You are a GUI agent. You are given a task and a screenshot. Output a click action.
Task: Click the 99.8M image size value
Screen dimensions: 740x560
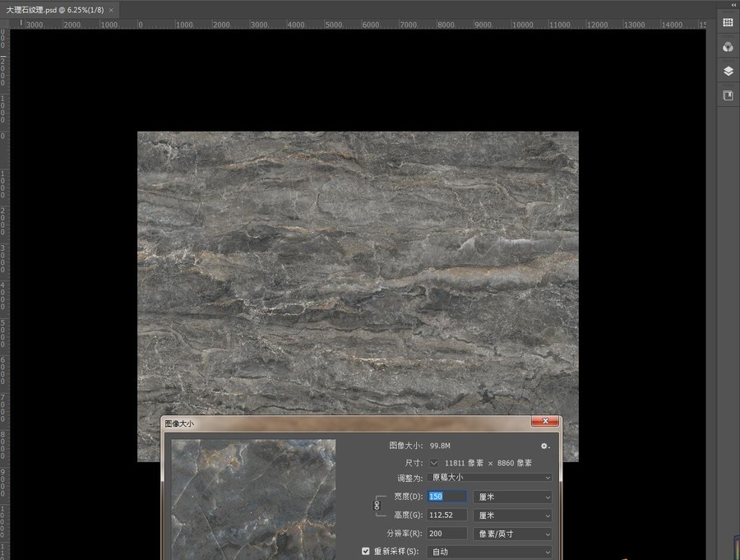tap(440, 446)
